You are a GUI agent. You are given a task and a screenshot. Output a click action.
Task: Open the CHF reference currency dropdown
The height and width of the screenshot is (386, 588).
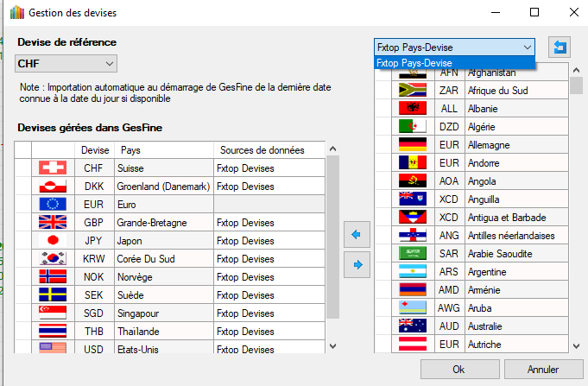(66, 63)
